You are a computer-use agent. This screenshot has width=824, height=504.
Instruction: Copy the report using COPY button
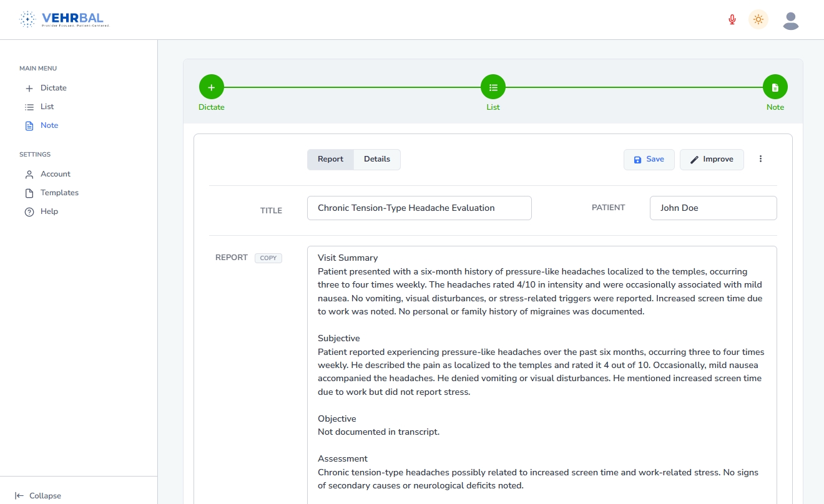pos(268,258)
